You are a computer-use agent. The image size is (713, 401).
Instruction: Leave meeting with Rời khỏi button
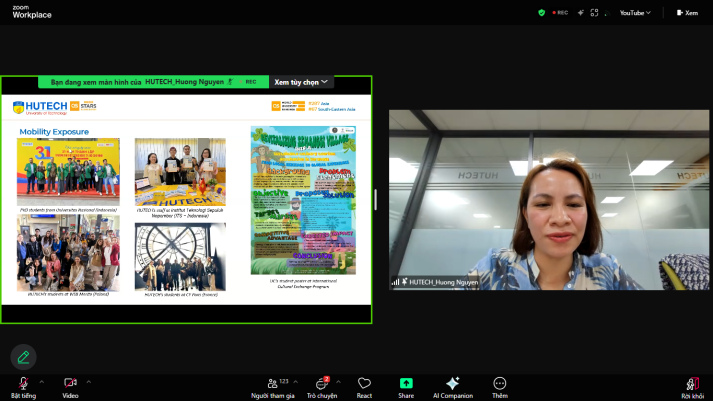point(692,388)
